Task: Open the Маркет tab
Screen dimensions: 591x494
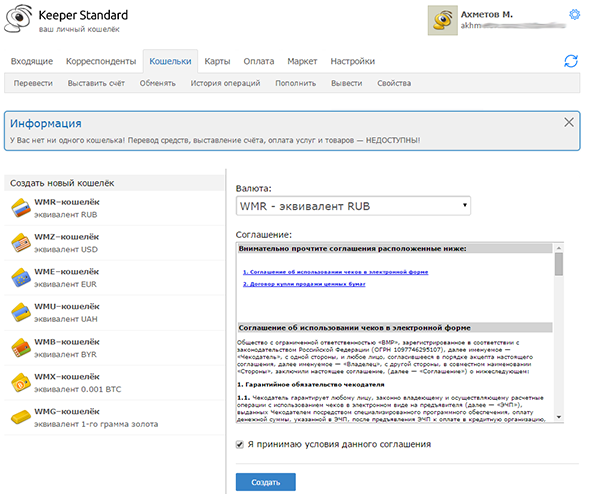Action: click(x=302, y=61)
